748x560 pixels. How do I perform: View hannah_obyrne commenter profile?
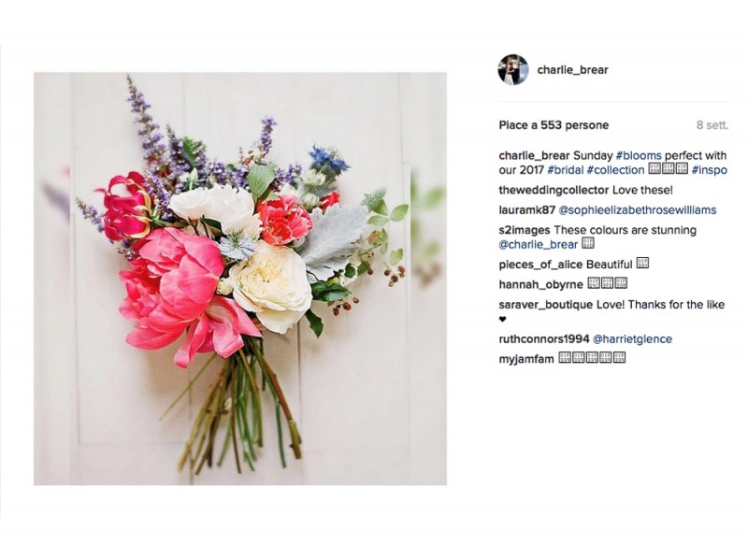tap(541, 284)
